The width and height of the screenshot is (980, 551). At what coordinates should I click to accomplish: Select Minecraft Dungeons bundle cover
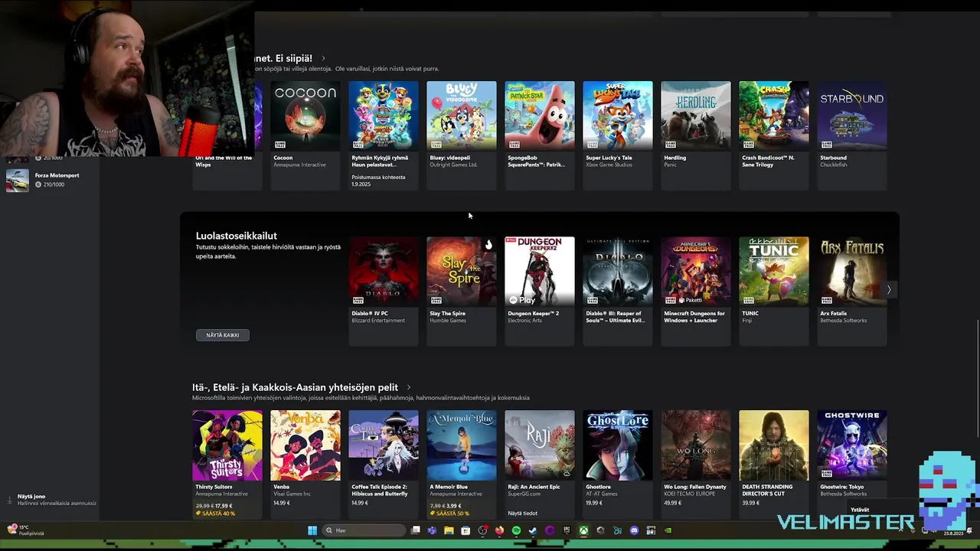coord(695,271)
